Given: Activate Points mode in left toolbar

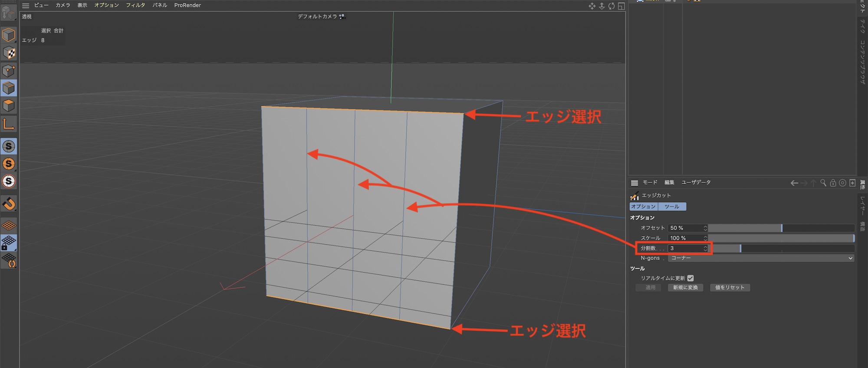Looking at the screenshot, I should click(x=9, y=71).
